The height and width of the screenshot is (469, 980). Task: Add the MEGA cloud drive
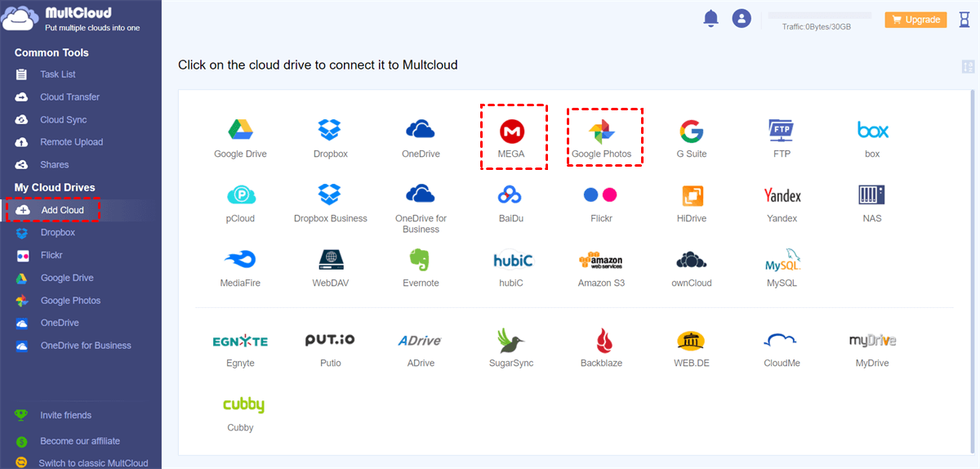coord(511,137)
